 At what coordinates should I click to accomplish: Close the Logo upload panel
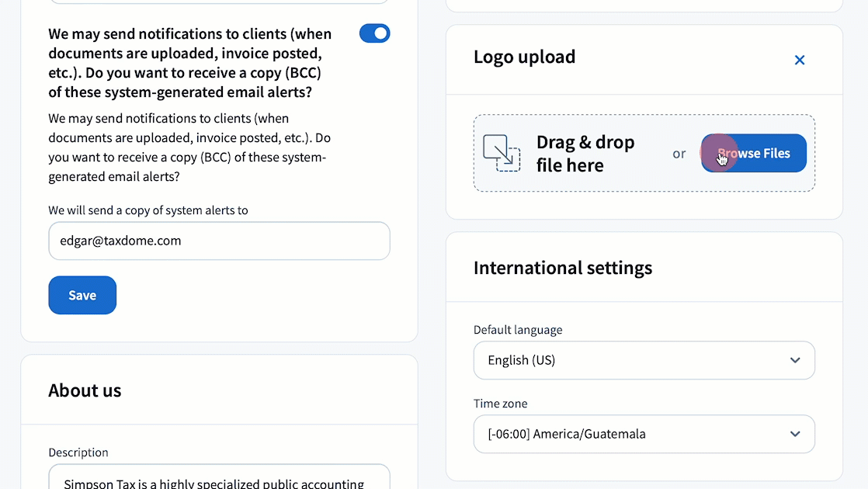(799, 60)
